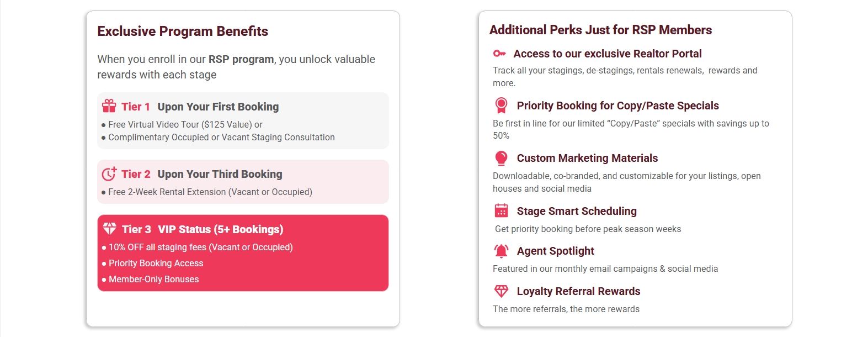The width and height of the screenshot is (868, 337).
Task: Click the bell icon for Agent Spotlight
Action: click(x=501, y=251)
